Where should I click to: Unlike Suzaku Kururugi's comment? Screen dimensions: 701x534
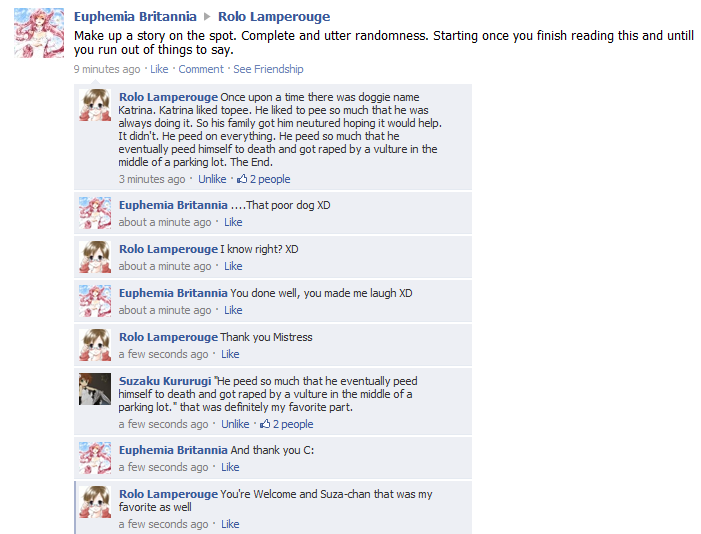(x=235, y=424)
